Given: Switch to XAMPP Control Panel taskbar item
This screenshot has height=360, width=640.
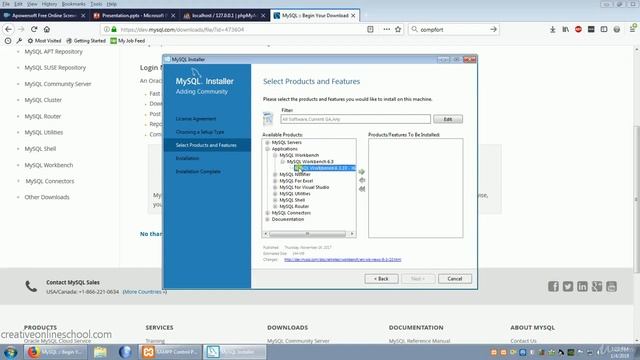Looking at the screenshot, I should pyautogui.click(x=169, y=352).
